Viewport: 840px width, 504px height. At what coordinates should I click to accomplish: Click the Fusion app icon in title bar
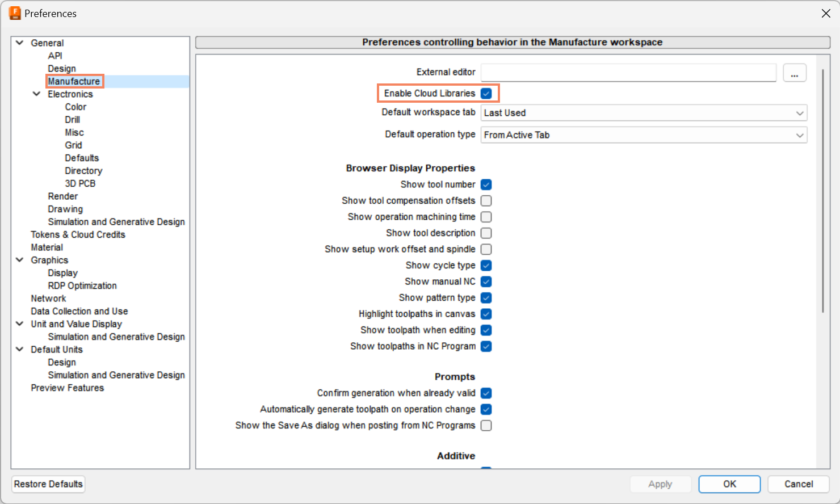pyautogui.click(x=14, y=12)
